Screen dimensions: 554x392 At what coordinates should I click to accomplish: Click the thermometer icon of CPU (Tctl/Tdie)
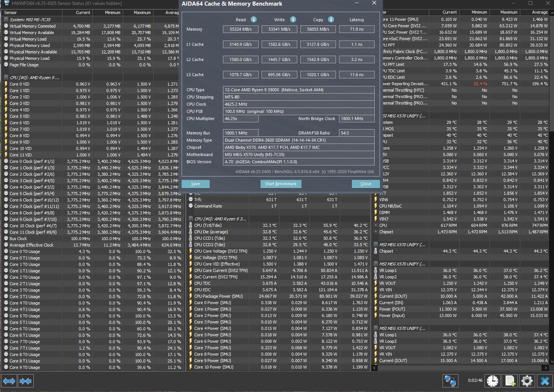[191, 225]
